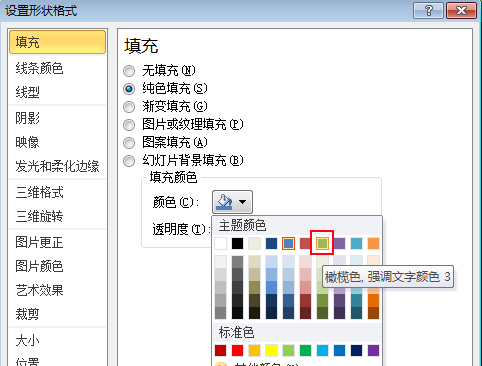Pick dark blue theme color swatch

(272, 244)
